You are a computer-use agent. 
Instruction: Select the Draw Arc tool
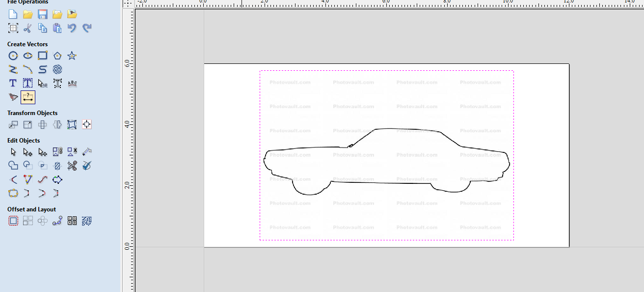coord(28,69)
